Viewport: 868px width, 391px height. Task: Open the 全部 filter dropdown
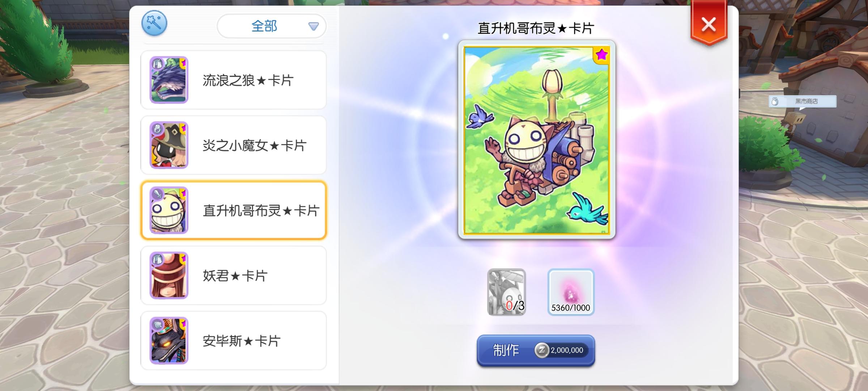(272, 26)
